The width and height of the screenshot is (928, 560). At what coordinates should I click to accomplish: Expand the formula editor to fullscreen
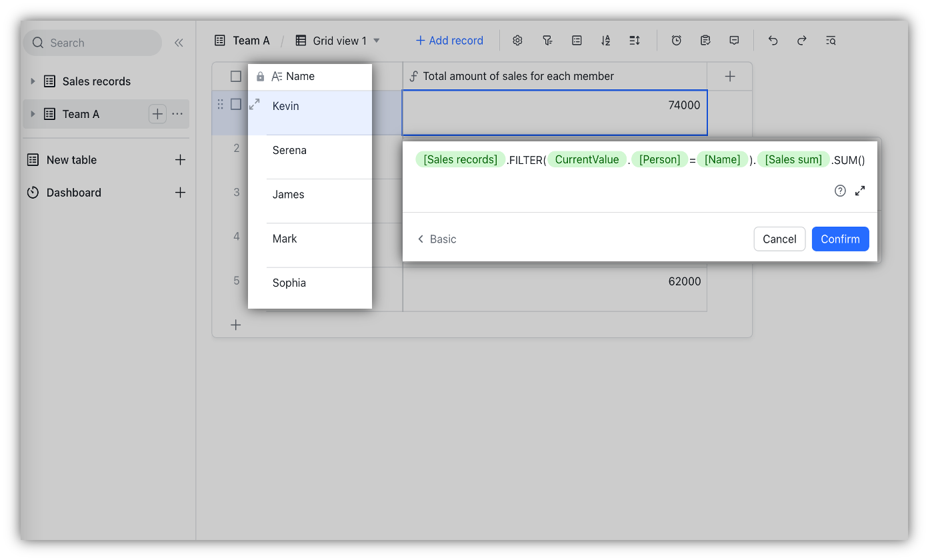(x=860, y=191)
